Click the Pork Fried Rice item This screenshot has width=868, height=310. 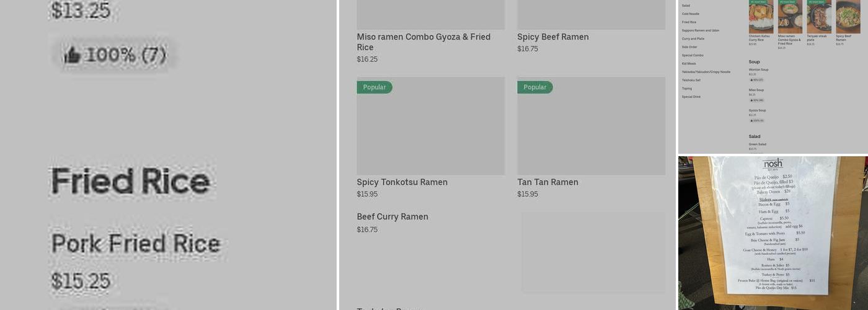(135, 244)
